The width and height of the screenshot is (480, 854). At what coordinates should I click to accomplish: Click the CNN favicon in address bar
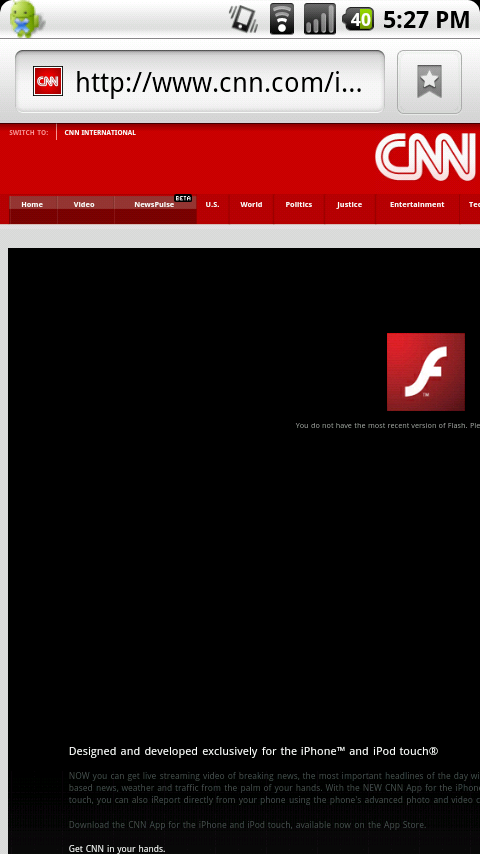click(48, 81)
